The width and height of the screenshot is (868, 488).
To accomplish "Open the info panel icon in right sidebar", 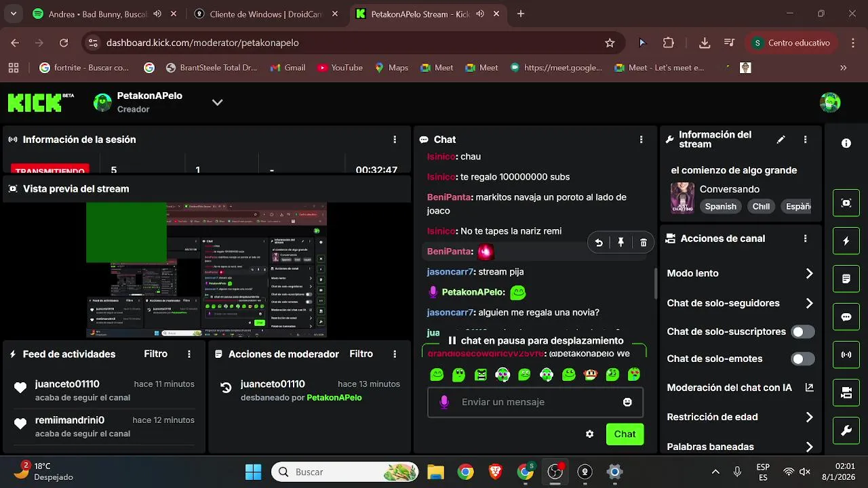I will click(846, 143).
